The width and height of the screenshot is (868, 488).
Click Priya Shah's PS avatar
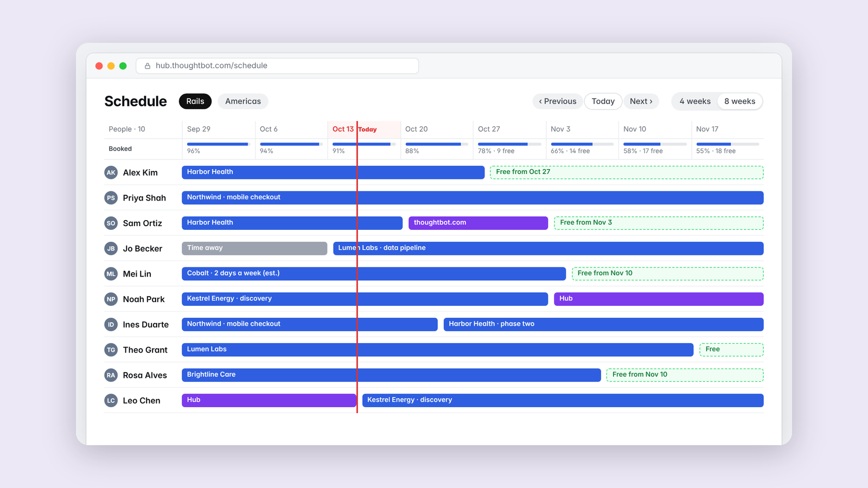tap(111, 198)
